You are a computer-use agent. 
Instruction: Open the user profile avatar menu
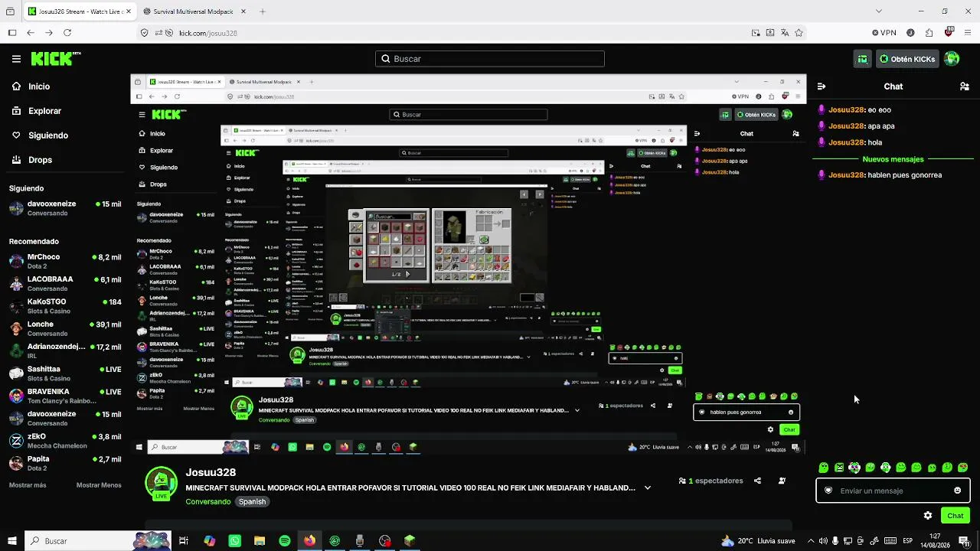952,59
